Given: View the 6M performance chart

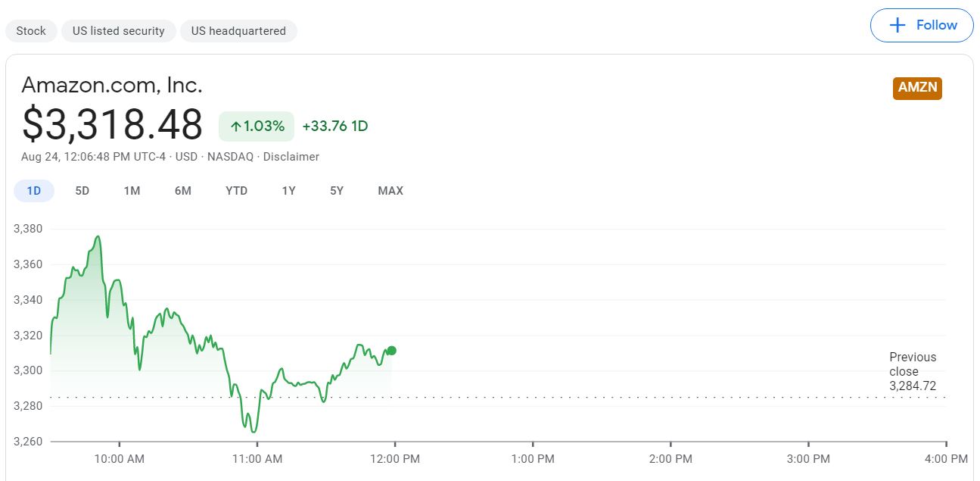Looking at the screenshot, I should coord(182,191).
